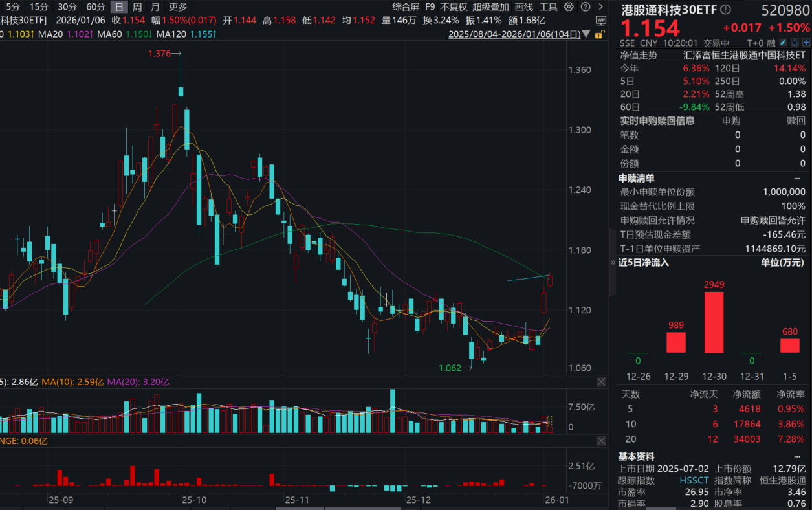The image size is (812, 510).
Task: Click the × to close the volume indicator panel
Action: [x=601, y=381]
